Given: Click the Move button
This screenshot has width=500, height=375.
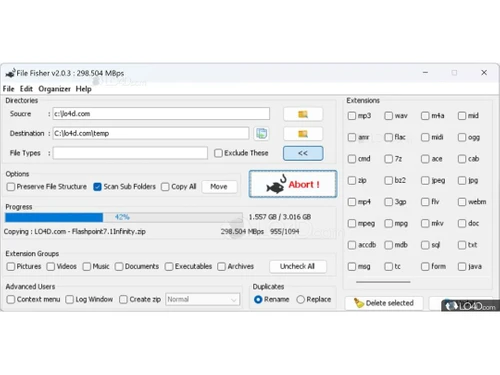Looking at the screenshot, I should pyautogui.click(x=219, y=187).
